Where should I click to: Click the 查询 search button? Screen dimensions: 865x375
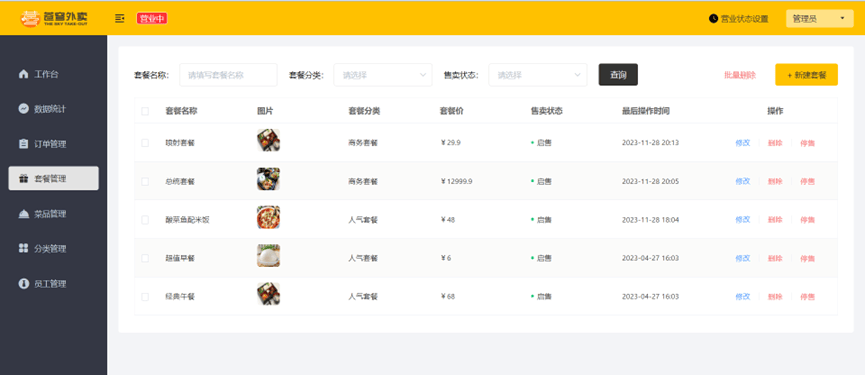618,74
